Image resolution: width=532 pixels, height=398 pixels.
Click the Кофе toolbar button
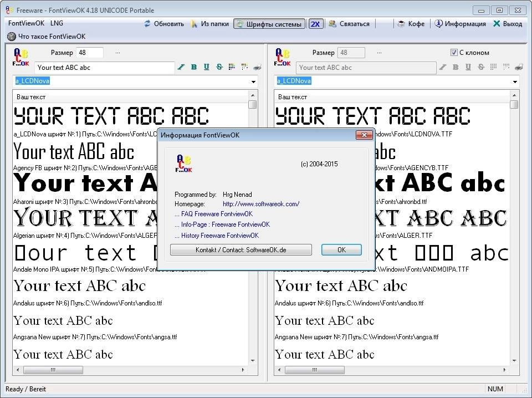411,24
